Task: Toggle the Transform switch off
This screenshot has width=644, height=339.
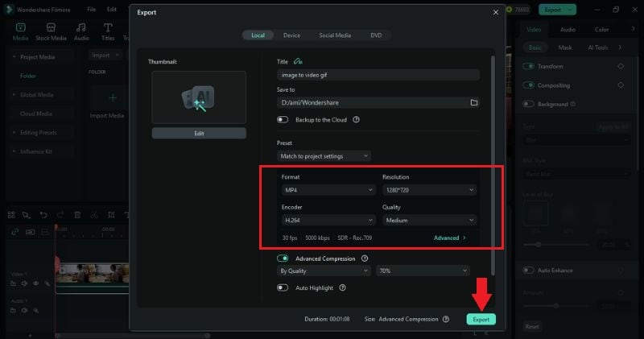Action: pyautogui.click(x=528, y=66)
